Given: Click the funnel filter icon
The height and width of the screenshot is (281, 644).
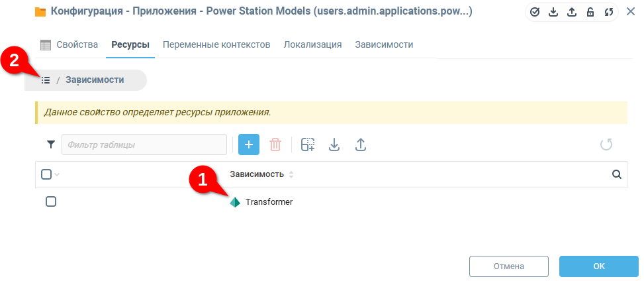Looking at the screenshot, I should click(x=50, y=144).
